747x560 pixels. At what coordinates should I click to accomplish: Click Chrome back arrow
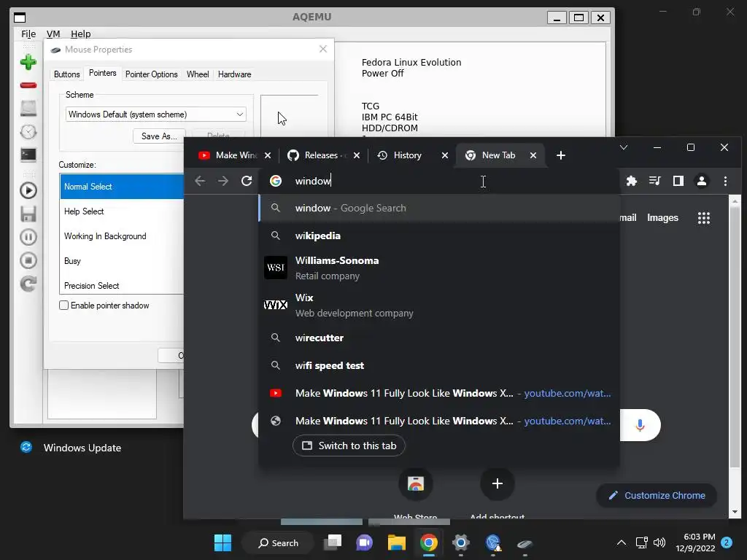click(x=200, y=181)
